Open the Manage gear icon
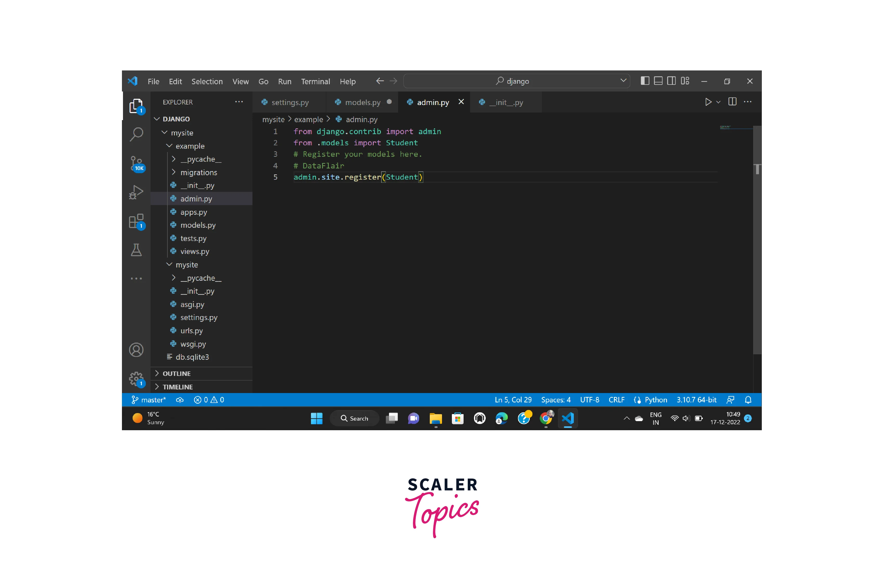Image resolution: width=884 pixels, height=588 pixels. tap(136, 379)
